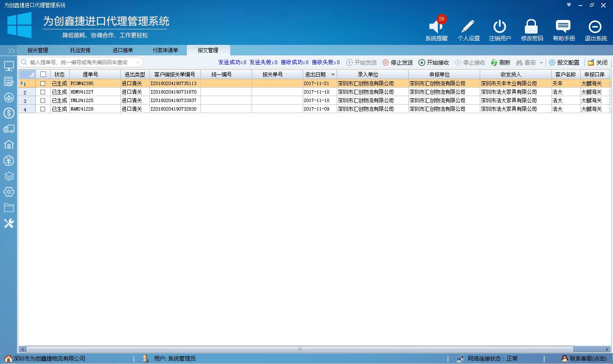This screenshot has height=364, width=613.
Task: Check the checkbox for bill FCGM42395
Action: point(43,83)
